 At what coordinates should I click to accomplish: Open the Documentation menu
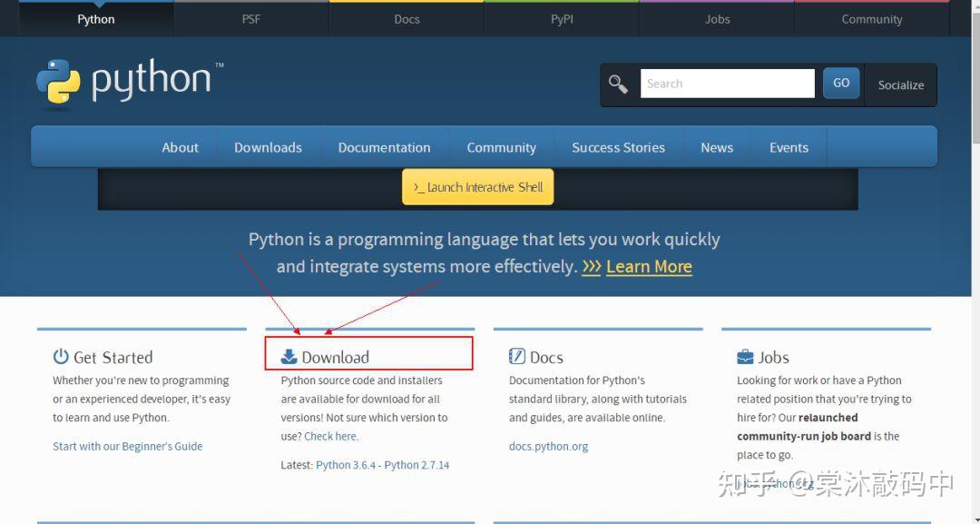tap(385, 147)
